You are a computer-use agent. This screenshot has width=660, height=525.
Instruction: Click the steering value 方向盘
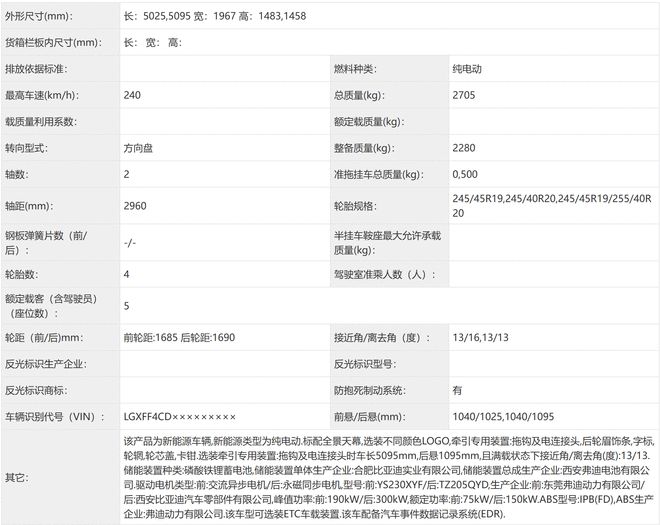[x=138, y=148]
